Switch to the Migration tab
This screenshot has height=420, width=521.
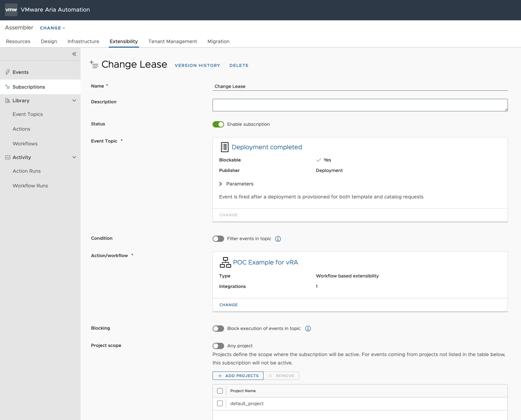coord(218,41)
